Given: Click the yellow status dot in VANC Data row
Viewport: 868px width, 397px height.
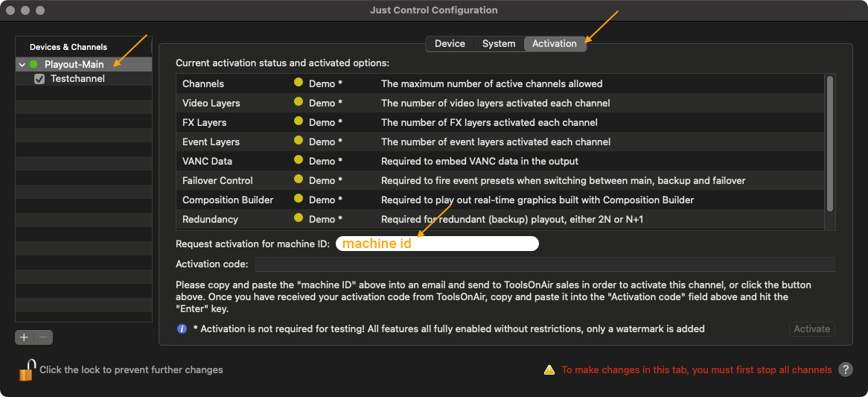Looking at the screenshot, I should click(x=299, y=161).
